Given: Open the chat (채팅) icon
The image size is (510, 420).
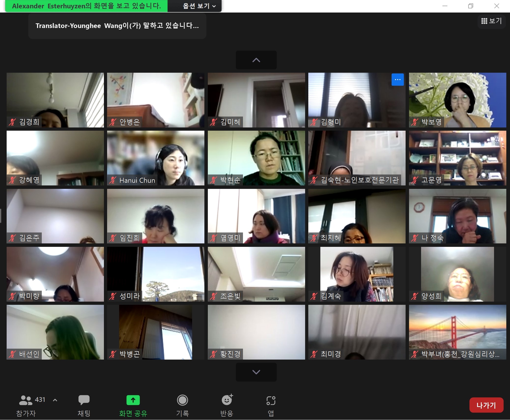Looking at the screenshot, I should 84,400.
